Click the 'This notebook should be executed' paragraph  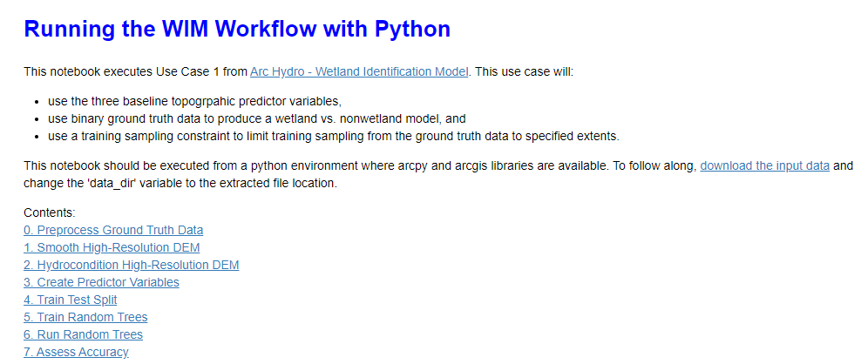click(x=349, y=165)
